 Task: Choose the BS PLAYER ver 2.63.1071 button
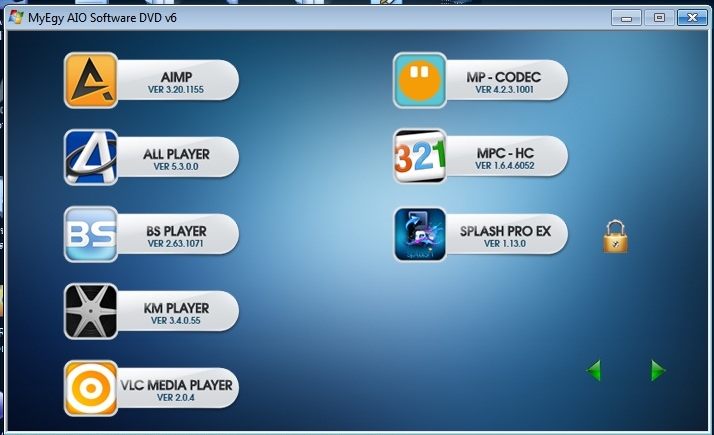pyautogui.click(x=178, y=235)
